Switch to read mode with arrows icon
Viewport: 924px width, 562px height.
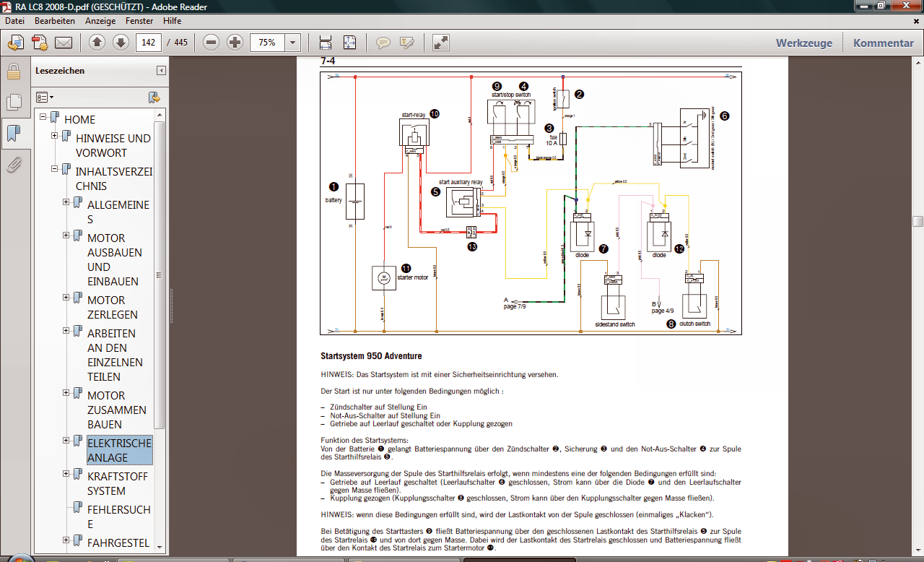(x=441, y=43)
